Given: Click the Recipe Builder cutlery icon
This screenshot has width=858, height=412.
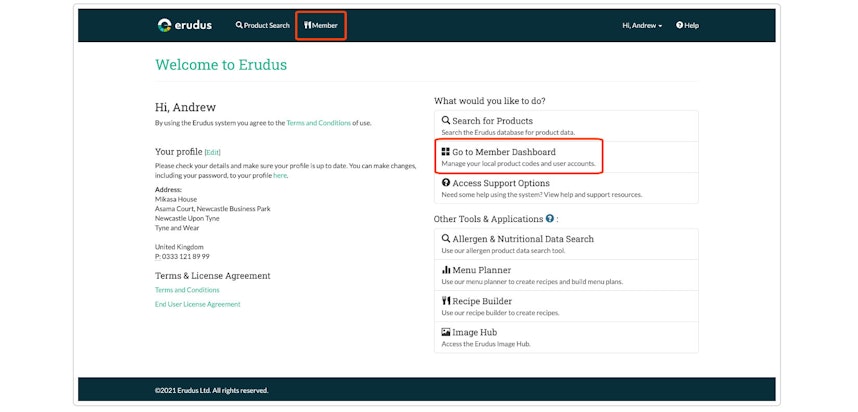Looking at the screenshot, I should click(x=446, y=301).
